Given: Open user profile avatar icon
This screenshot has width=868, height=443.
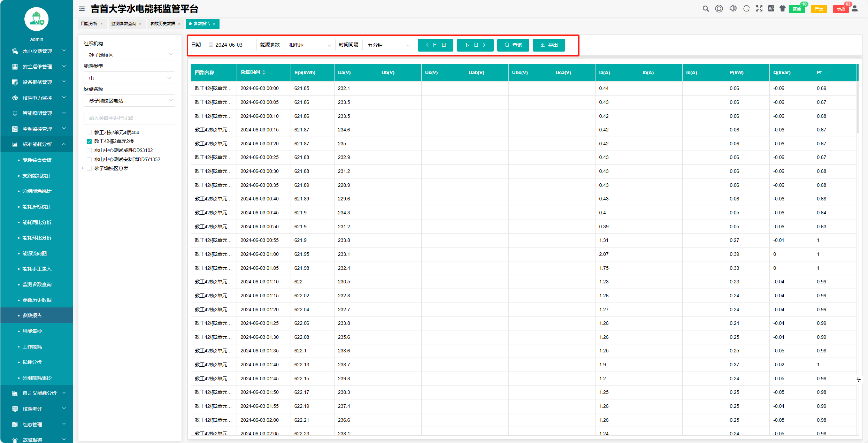Looking at the screenshot, I should (855, 9).
